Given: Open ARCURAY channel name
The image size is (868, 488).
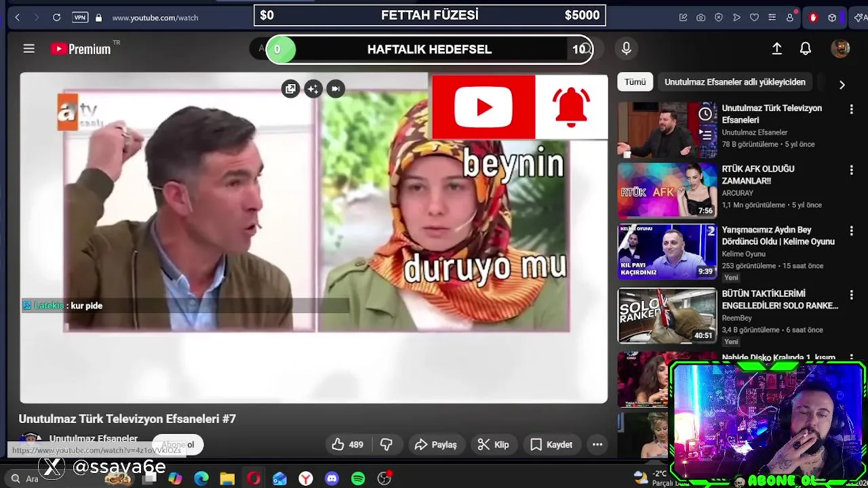Looking at the screenshot, I should point(738,193).
